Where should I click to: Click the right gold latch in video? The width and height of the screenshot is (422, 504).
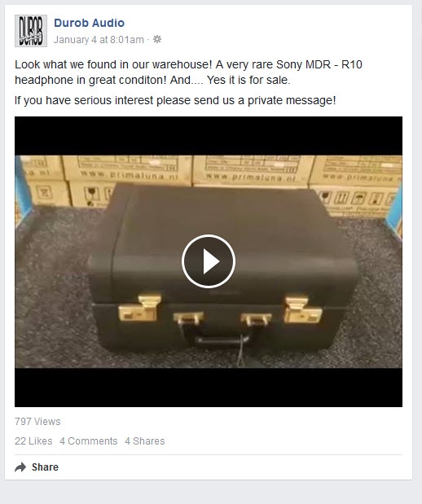(303, 310)
